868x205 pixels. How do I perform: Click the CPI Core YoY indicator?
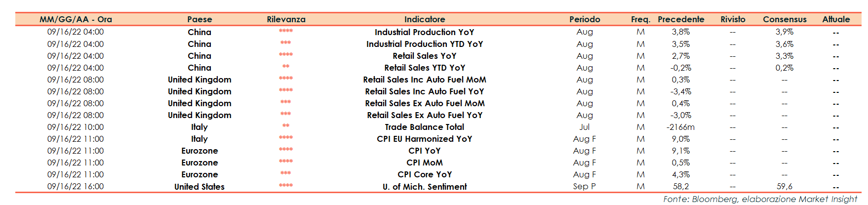click(x=425, y=174)
